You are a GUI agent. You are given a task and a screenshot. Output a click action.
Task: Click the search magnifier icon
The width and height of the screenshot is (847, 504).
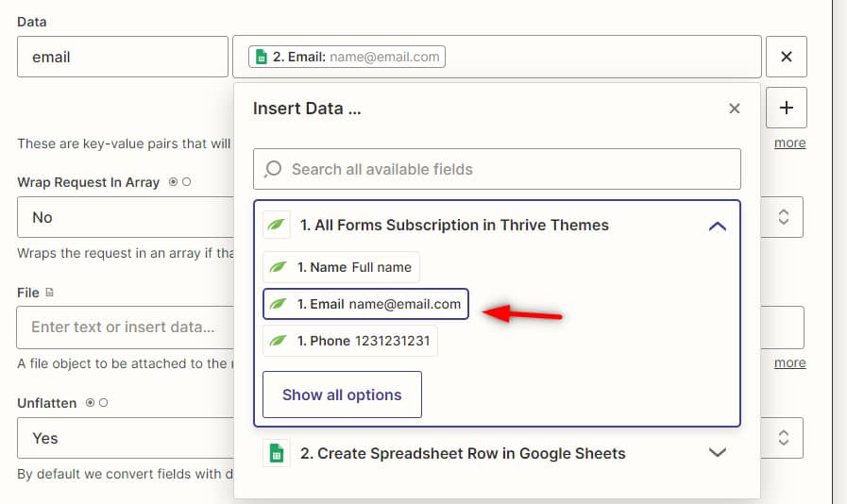273,169
